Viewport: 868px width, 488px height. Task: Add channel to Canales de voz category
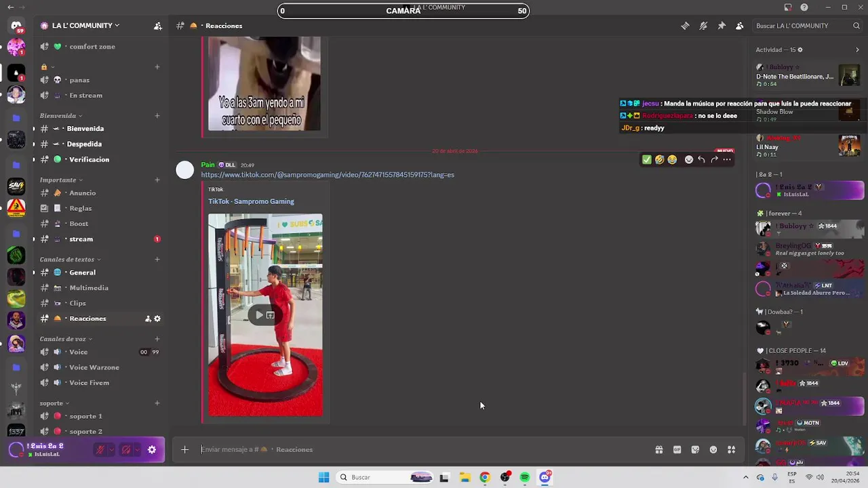(x=157, y=339)
